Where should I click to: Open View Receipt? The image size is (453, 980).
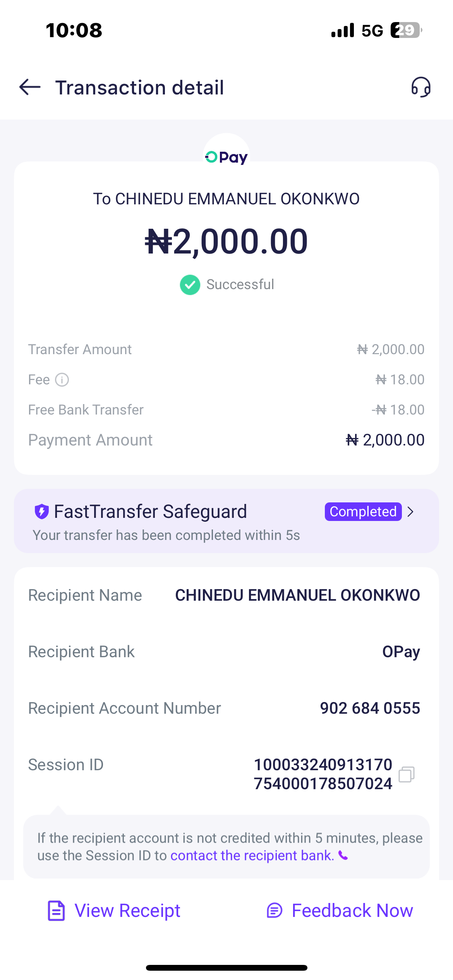(x=127, y=911)
